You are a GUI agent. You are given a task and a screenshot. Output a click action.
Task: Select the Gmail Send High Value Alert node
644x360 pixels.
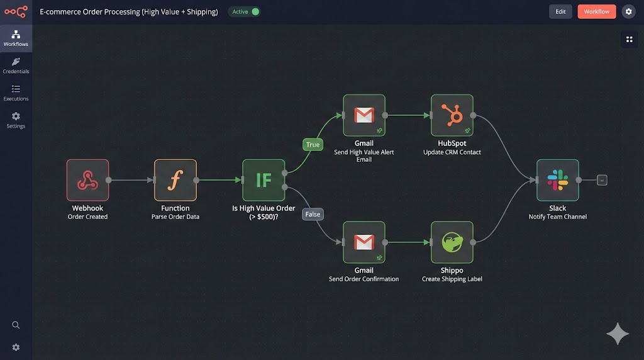pos(364,115)
